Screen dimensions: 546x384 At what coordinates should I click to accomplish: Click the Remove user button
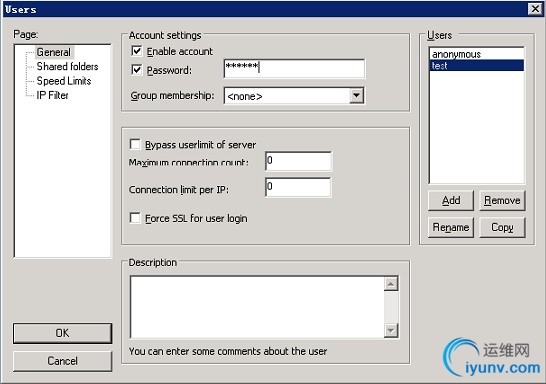click(x=502, y=201)
